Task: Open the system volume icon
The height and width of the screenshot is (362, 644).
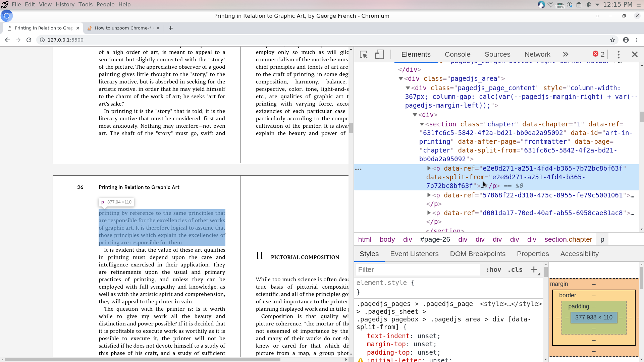Action: point(588,5)
